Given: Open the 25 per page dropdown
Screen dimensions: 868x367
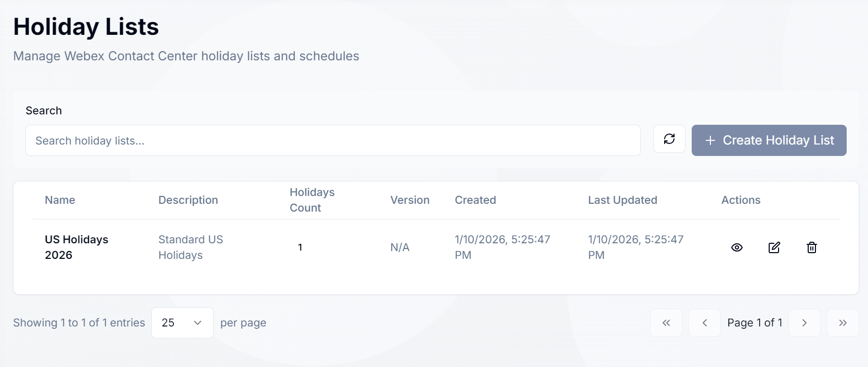Looking at the screenshot, I should tap(182, 323).
